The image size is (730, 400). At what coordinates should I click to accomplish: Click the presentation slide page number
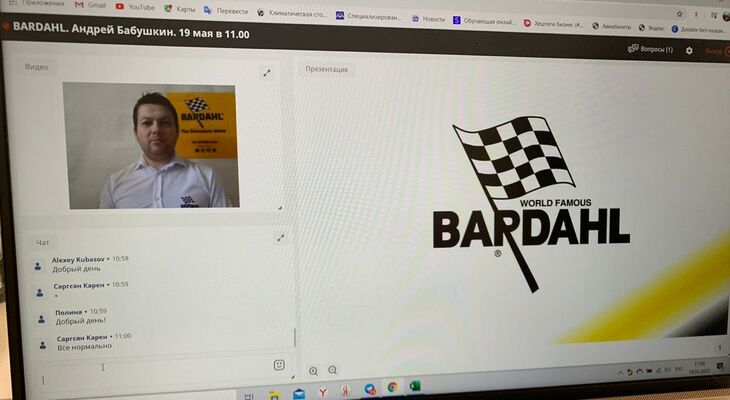point(720,348)
